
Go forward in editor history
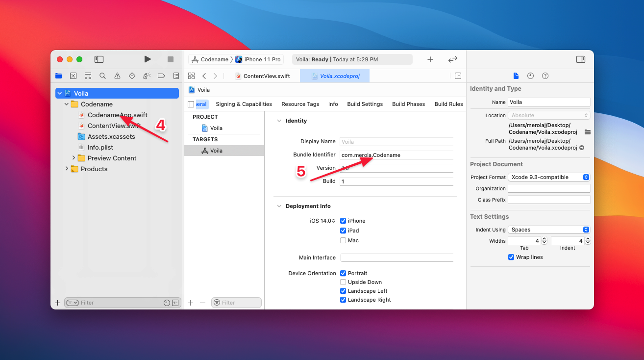[x=215, y=76]
